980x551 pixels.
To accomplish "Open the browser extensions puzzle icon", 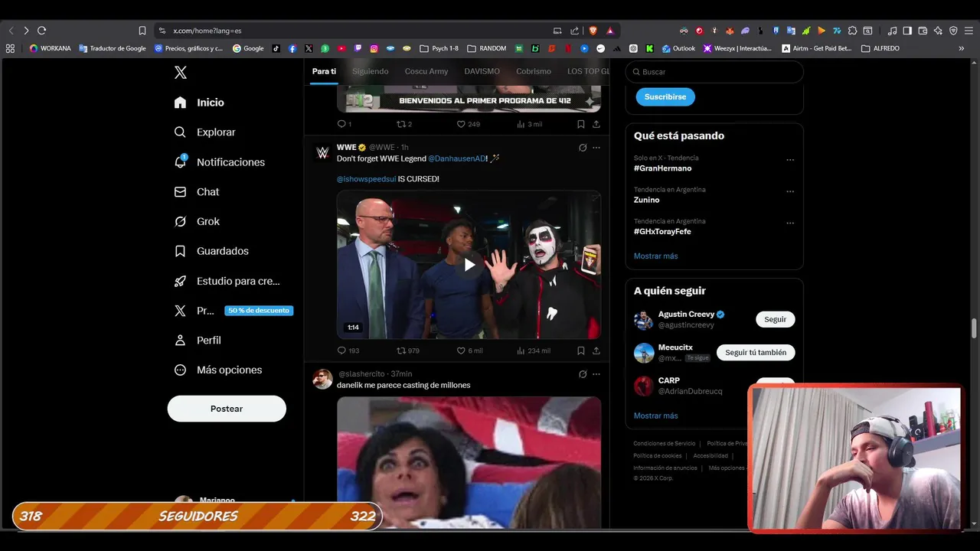I will point(852,31).
